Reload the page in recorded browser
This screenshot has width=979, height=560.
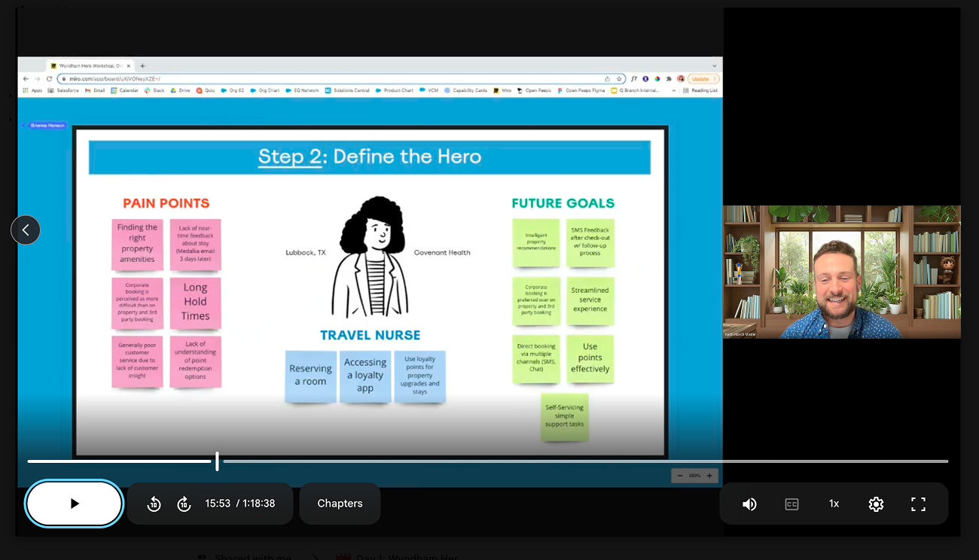pyautogui.click(x=50, y=78)
